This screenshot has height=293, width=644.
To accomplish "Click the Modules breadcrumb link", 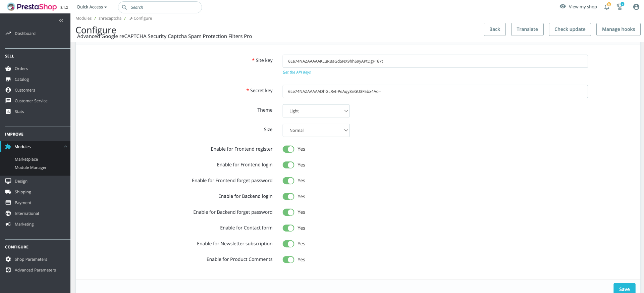I will point(84,18).
